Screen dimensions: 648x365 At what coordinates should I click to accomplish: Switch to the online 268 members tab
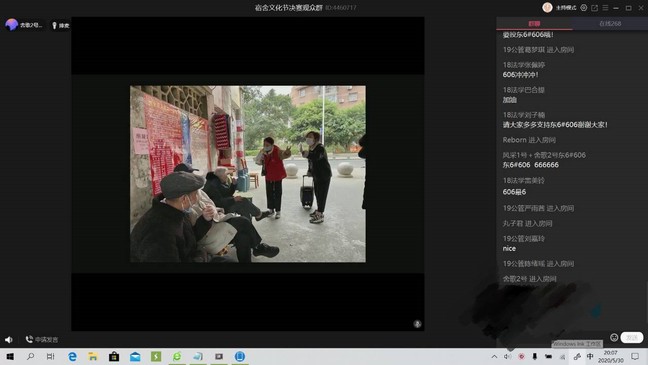click(x=610, y=24)
